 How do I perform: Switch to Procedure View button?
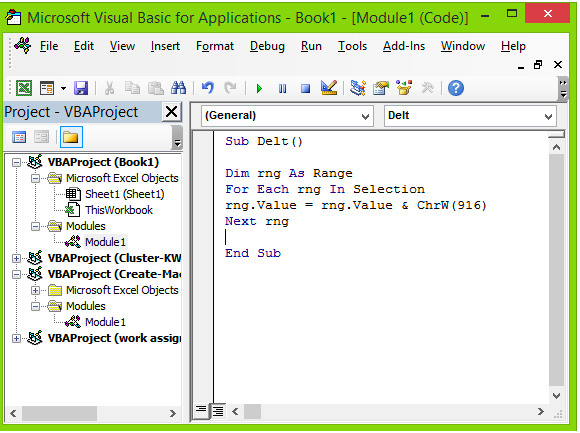pos(201,410)
